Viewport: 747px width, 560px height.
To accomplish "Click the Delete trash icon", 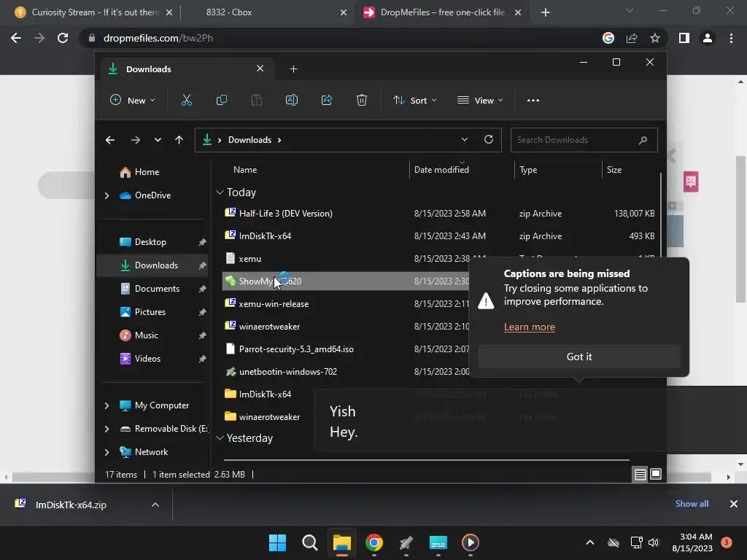I will click(362, 100).
